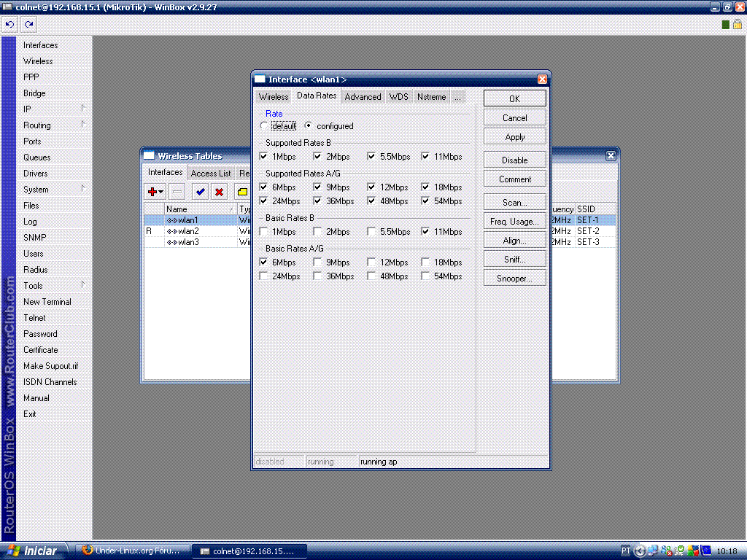Click the colnet@192.168.15 taskbar button
Viewport: 747px width, 560px height.
pyautogui.click(x=249, y=551)
